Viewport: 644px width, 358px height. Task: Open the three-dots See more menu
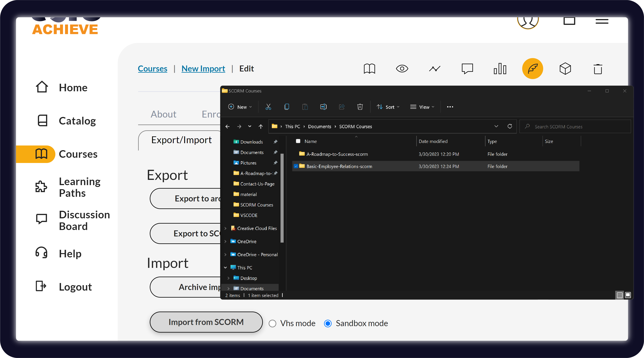450,107
